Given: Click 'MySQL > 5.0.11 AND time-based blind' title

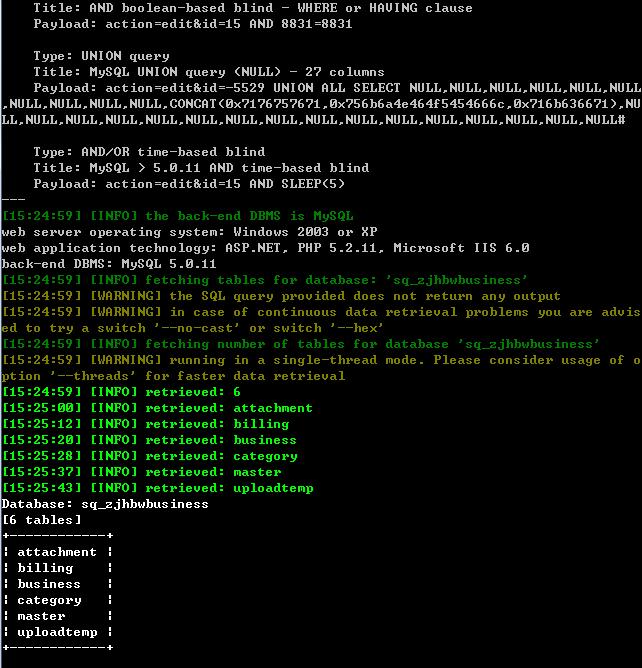Looking at the screenshot, I should click(201, 168).
